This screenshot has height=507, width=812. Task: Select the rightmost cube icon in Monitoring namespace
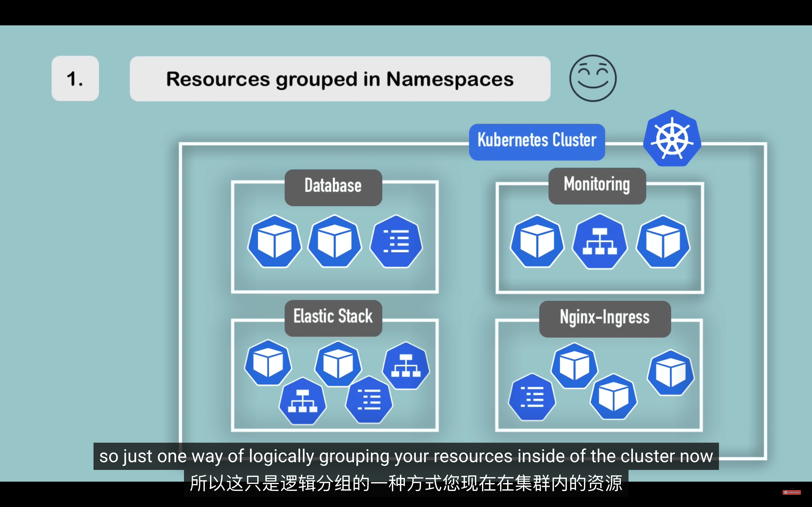click(663, 242)
